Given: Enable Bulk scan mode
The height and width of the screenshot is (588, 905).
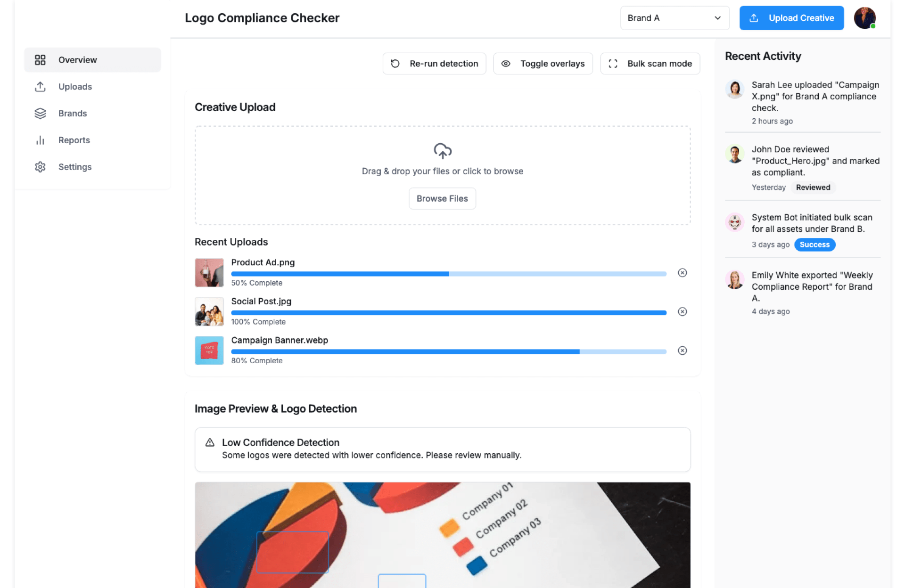Looking at the screenshot, I should click(650, 64).
